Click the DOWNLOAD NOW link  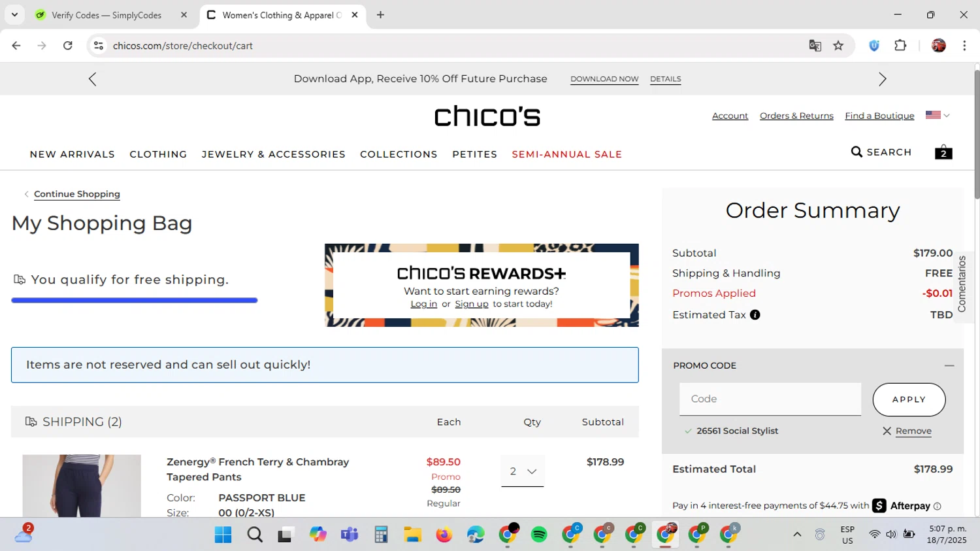tap(604, 79)
